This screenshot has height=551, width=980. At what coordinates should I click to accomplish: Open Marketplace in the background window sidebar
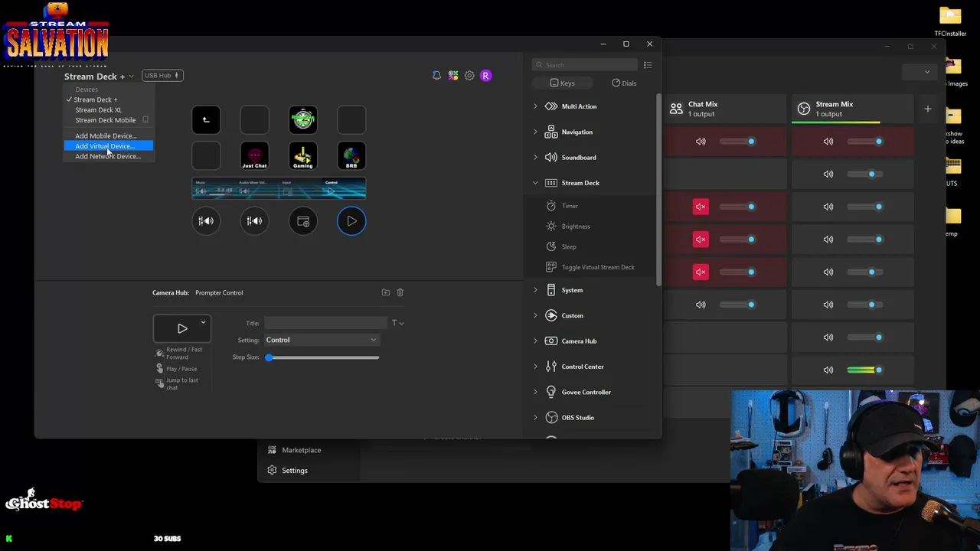(301, 450)
